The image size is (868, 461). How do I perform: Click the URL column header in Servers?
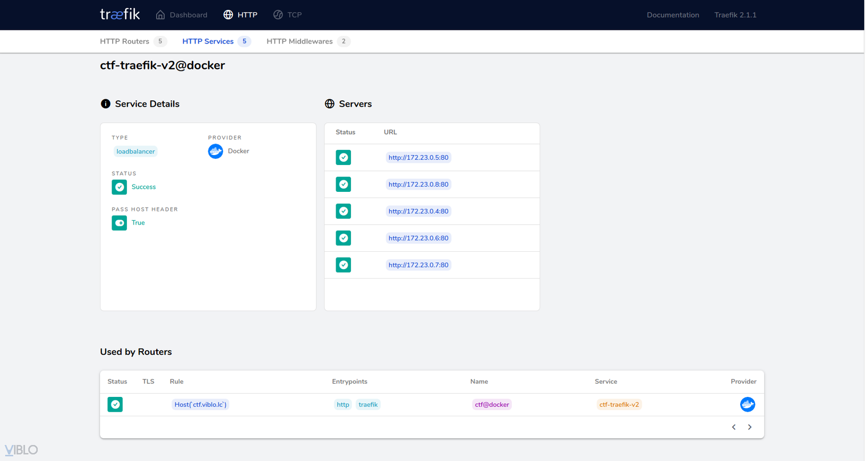pyautogui.click(x=390, y=132)
